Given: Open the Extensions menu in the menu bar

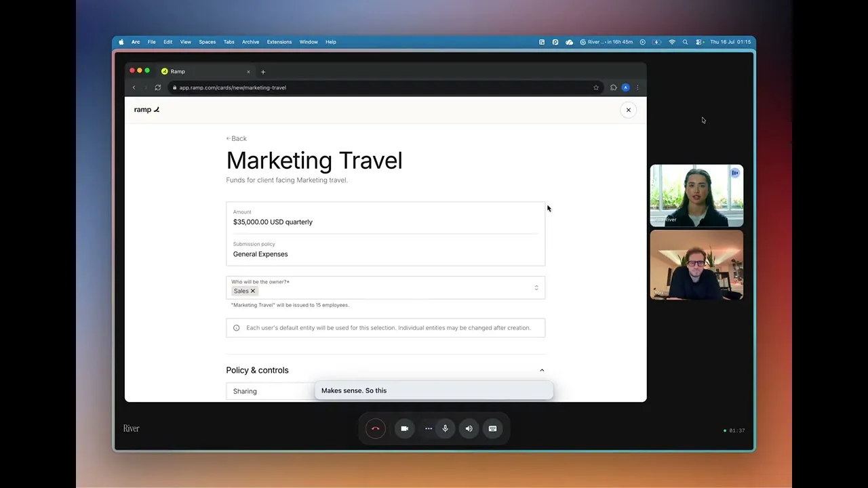Looking at the screenshot, I should (279, 42).
